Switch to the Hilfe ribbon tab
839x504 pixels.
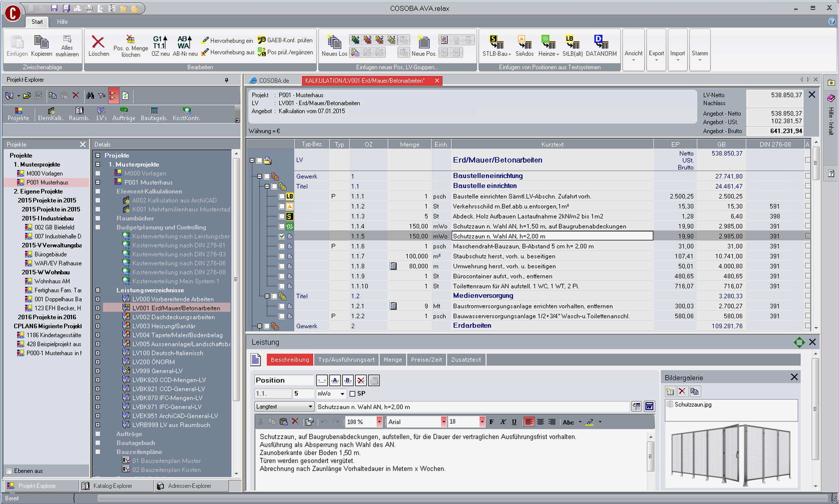pyautogui.click(x=62, y=22)
